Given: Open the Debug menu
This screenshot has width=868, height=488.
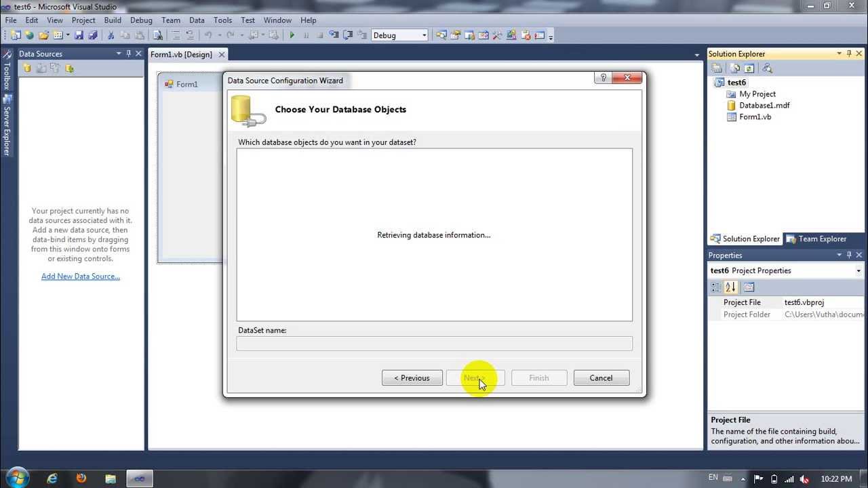Looking at the screenshot, I should tap(141, 20).
